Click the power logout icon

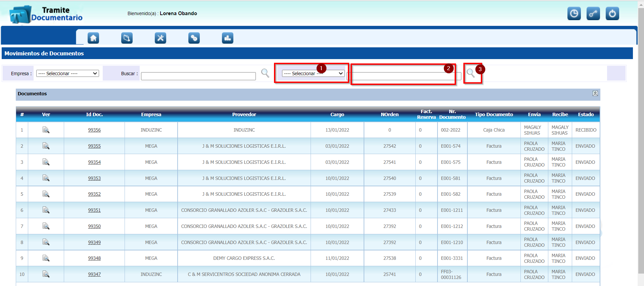click(x=612, y=13)
